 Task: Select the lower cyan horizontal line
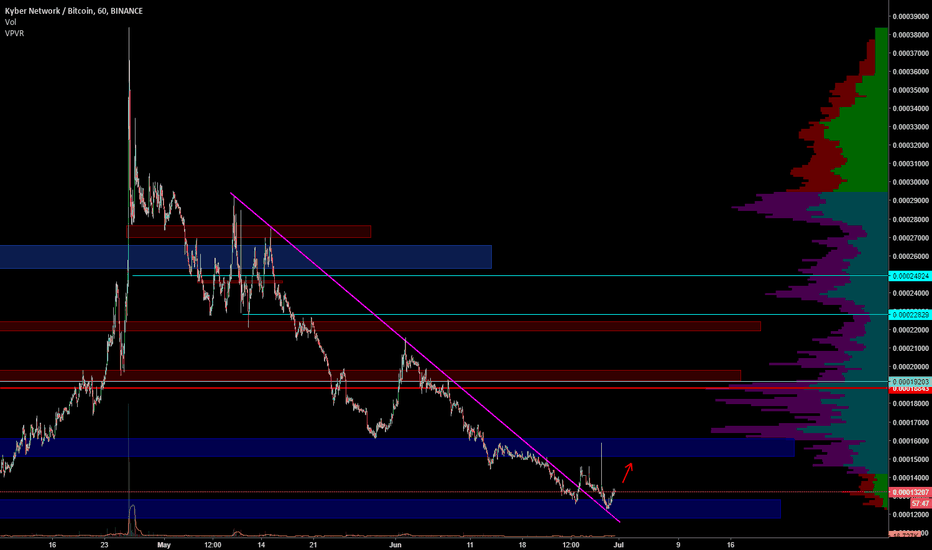coord(565,315)
